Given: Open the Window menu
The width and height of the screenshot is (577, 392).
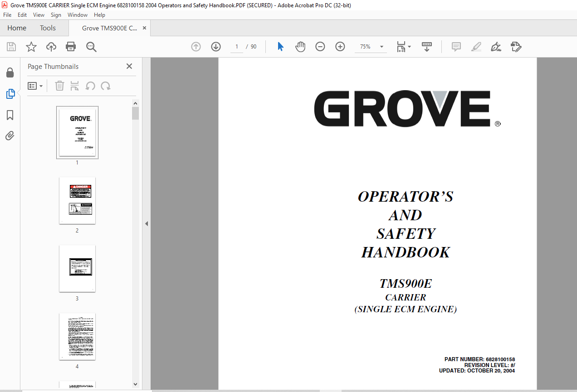Looking at the screenshot, I should (x=78, y=15).
